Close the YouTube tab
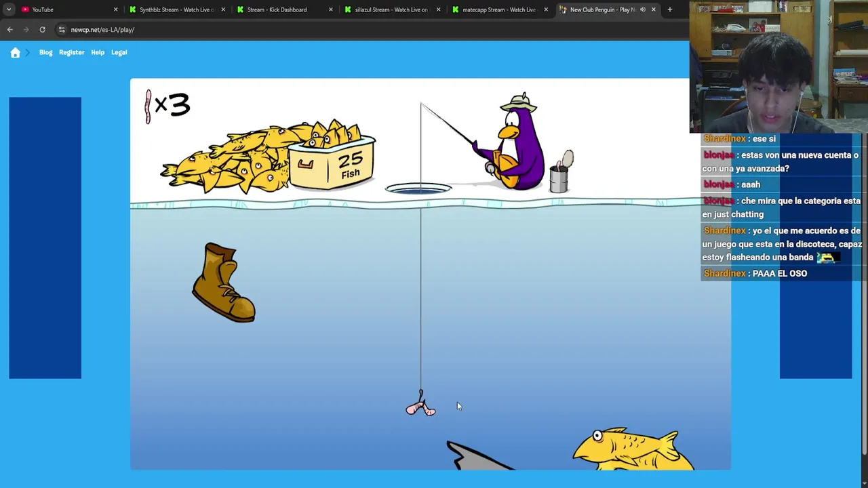868x488 pixels. tap(115, 9)
